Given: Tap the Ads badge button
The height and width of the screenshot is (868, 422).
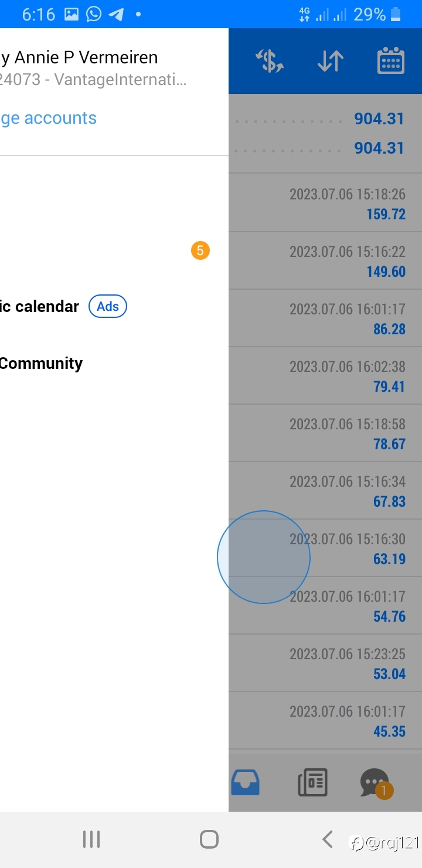Looking at the screenshot, I should click(x=108, y=306).
